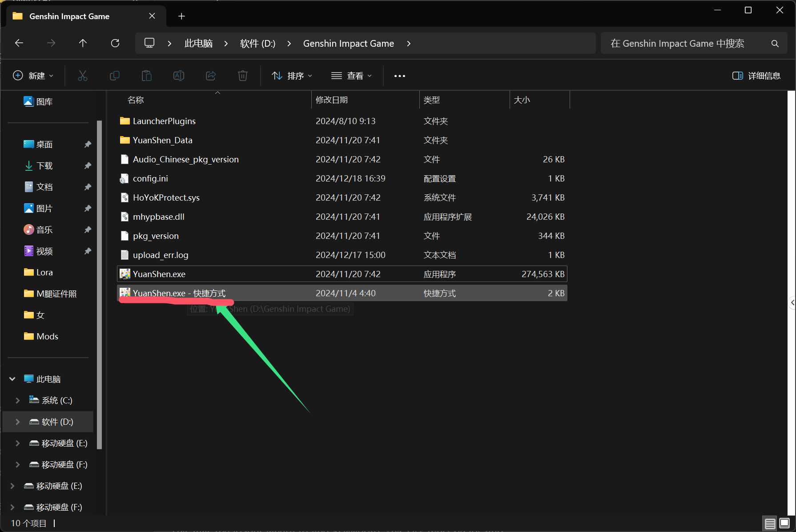The width and height of the screenshot is (796, 532).
Task: Open a new tab with plus button
Action: coord(181,16)
